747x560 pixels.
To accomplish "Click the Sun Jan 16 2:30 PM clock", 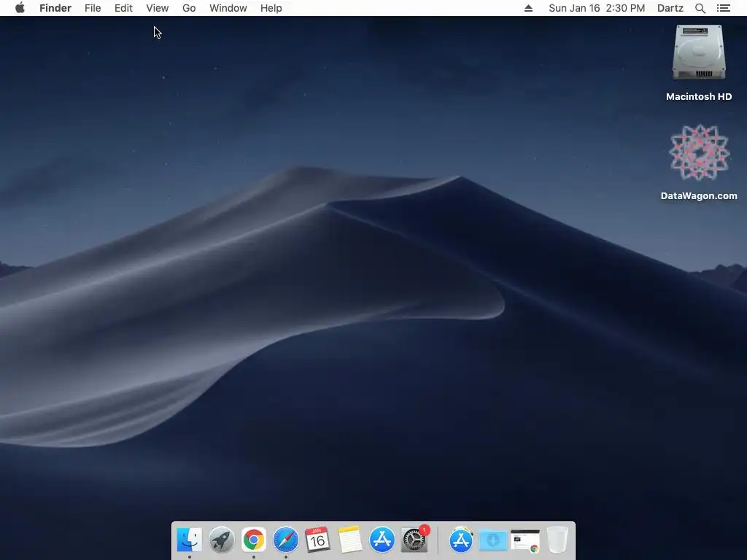I will click(x=597, y=8).
